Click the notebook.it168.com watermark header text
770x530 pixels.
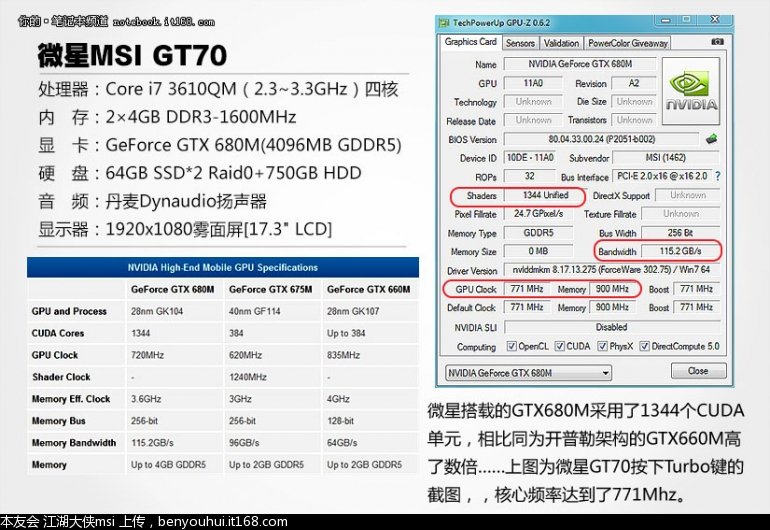(x=164, y=22)
